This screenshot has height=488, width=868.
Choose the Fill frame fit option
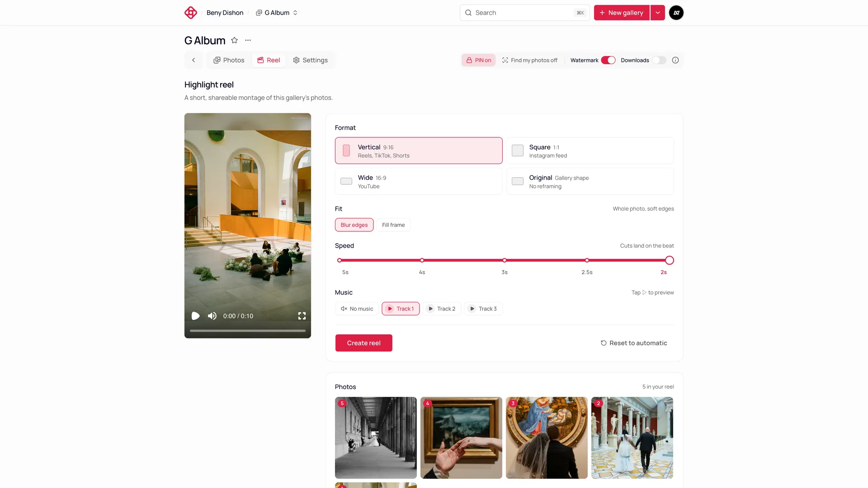393,225
